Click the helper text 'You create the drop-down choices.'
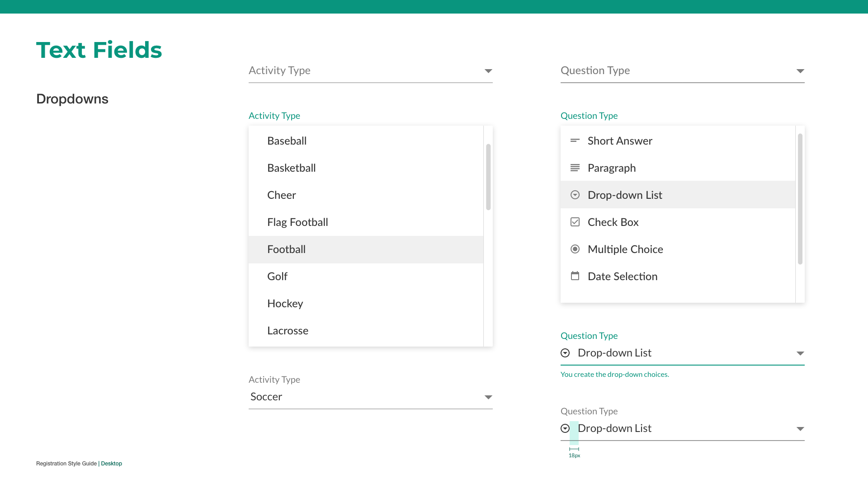The image size is (868, 488). click(x=614, y=374)
